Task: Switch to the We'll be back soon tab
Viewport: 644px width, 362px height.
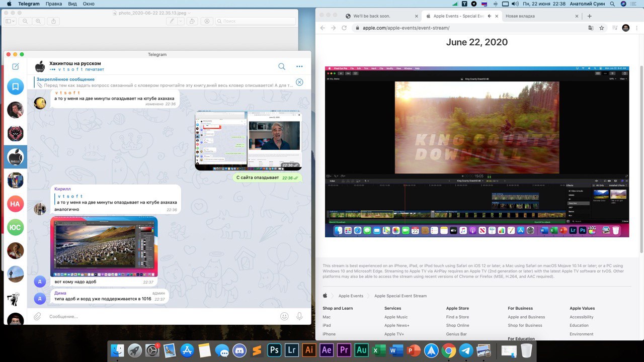Action: pyautogui.click(x=381, y=16)
